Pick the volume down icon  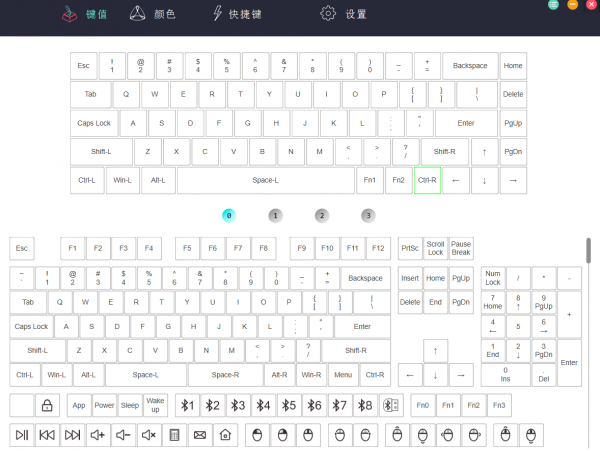click(123, 435)
